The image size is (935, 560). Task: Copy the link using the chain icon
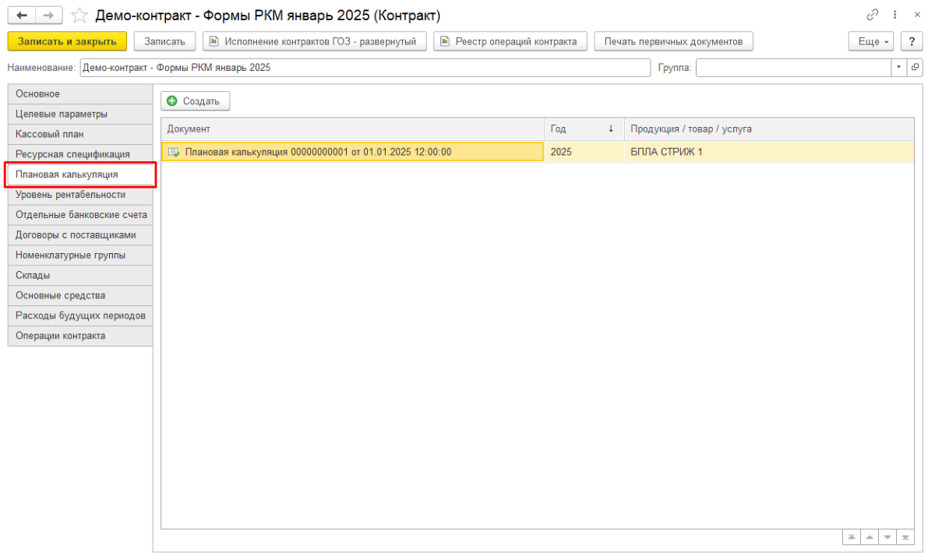pos(872,15)
